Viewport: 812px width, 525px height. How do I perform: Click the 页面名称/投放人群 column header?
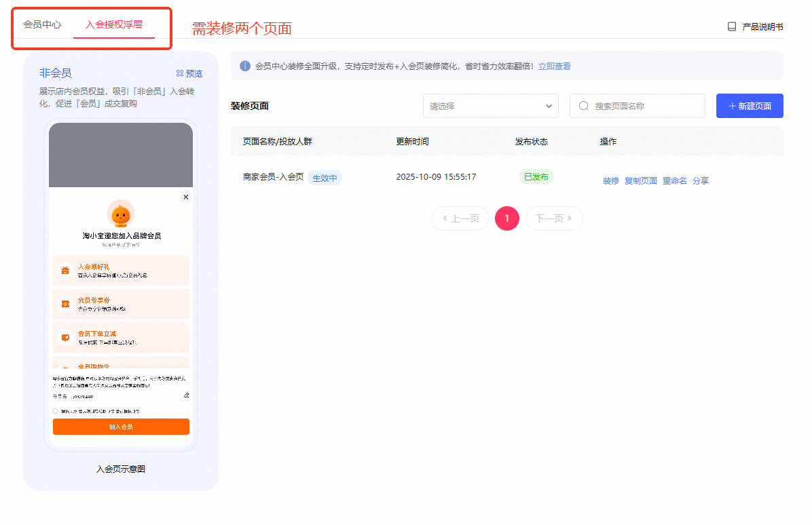click(x=277, y=142)
